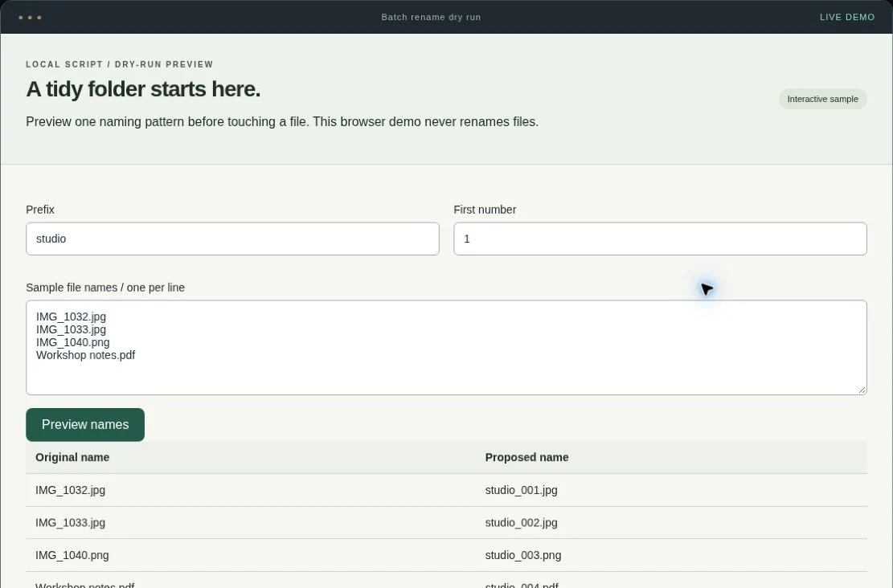The height and width of the screenshot is (588, 893).
Task: Click table cell IMG_1033.jpg original name
Action: [x=70, y=523]
